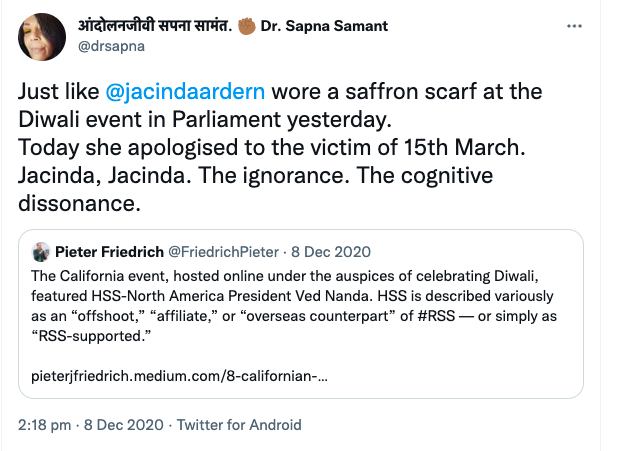Click Dr. Sapna Samant's profile avatar
Viewport: 618px width, 451px height.
(x=42, y=35)
